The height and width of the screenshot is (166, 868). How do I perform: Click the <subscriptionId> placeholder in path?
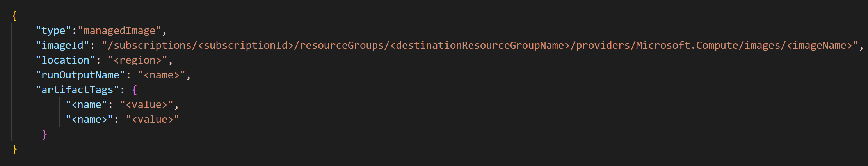tap(245, 46)
